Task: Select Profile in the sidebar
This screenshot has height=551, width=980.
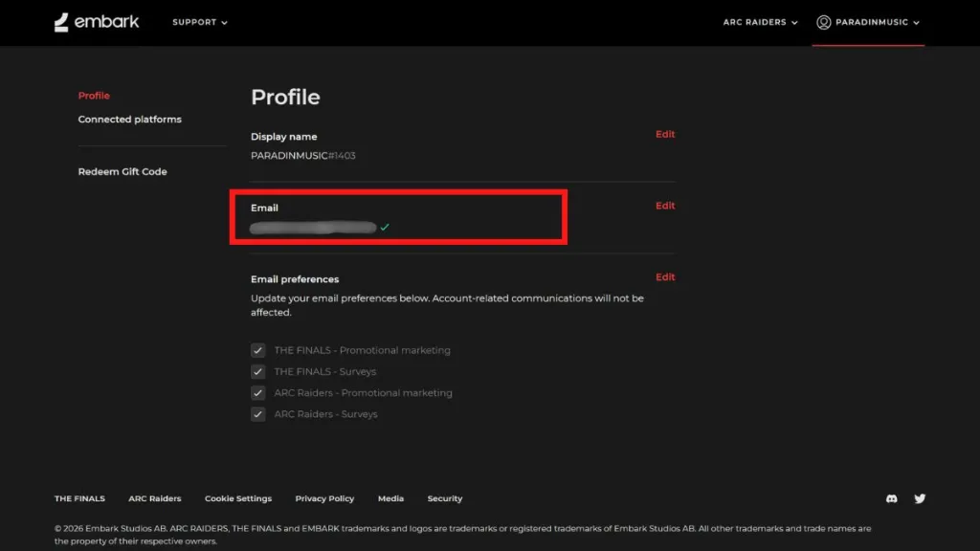Action: (94, 96)
